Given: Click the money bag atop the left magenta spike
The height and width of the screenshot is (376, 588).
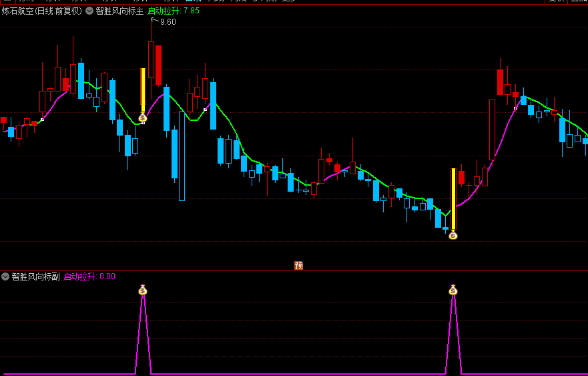Looking at the screenshot, I should tap(143, 290).
